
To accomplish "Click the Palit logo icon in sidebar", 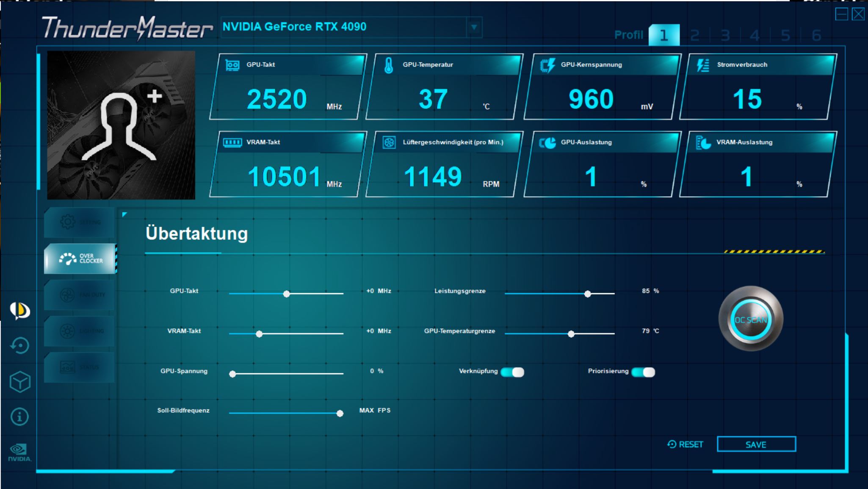I will [20, 311].
